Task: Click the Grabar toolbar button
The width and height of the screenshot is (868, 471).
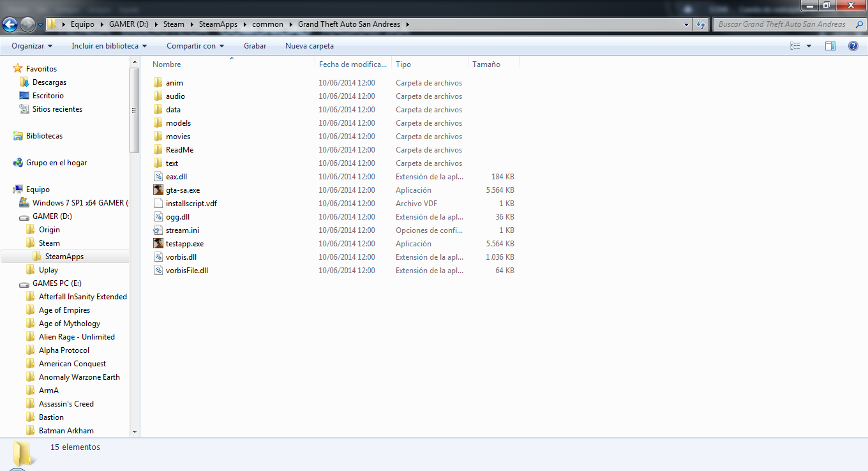Action: 255,46
